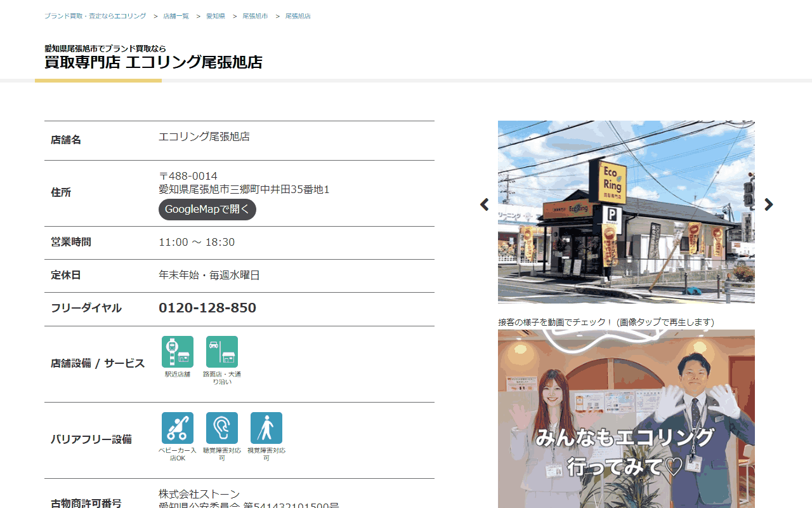Click the 古物商許可番号 row label
The image size is (812, 508).
pyautogui.click(x=86, y=503)
